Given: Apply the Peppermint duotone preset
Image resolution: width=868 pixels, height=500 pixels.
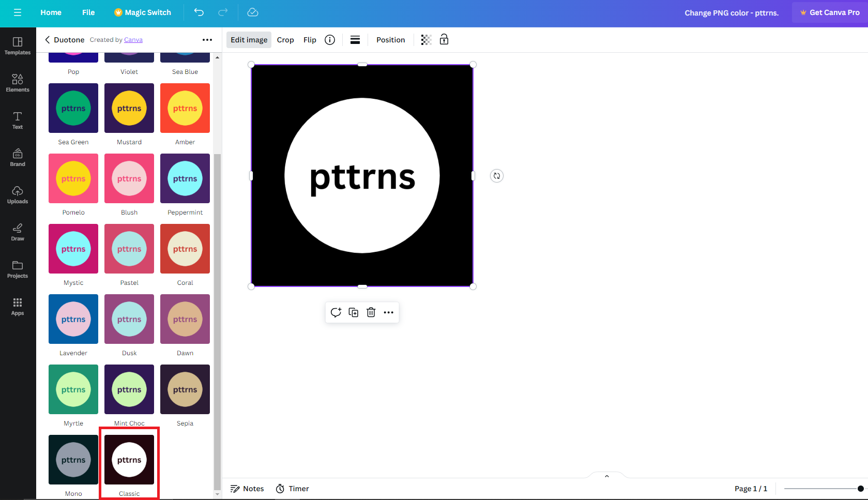Looking at the screenshot, I should pyautogui.click(x=185, y=178).
